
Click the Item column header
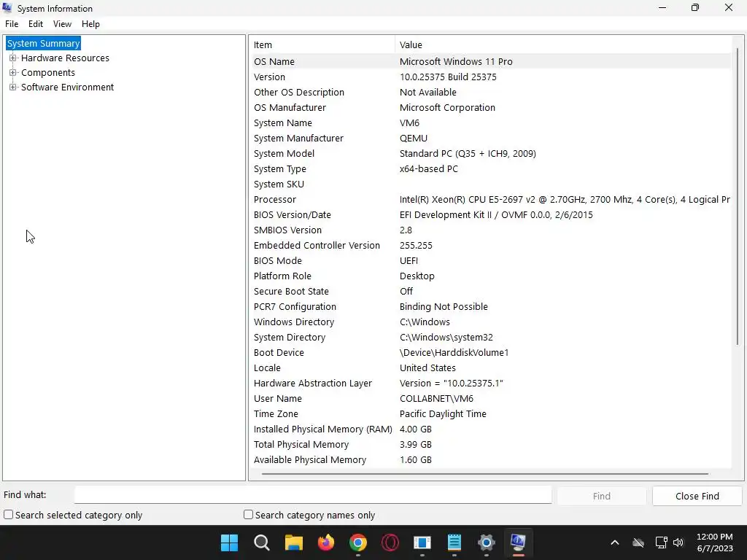click(x=323, y=44)
